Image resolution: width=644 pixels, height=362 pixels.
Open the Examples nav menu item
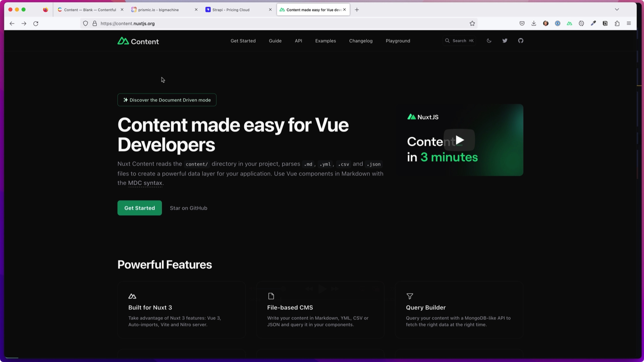click(326, 41)
